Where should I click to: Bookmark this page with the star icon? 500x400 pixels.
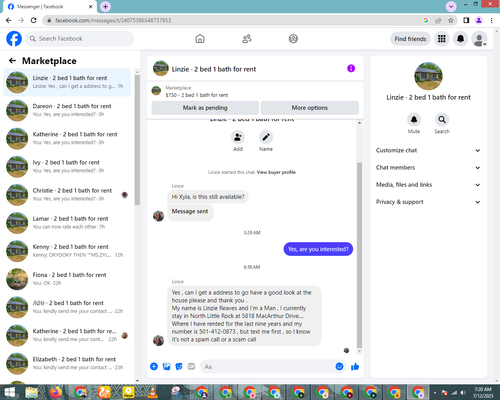[x=451, y=20]
